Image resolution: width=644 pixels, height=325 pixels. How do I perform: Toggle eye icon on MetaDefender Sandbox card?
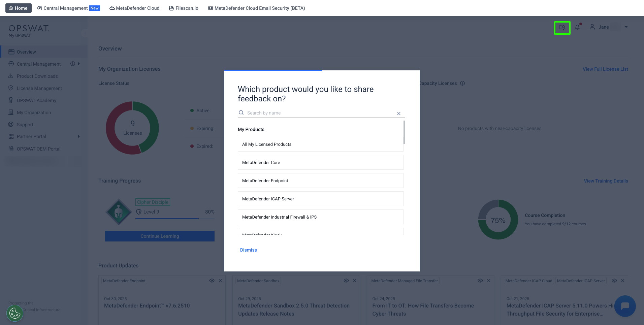click(346, 281)
